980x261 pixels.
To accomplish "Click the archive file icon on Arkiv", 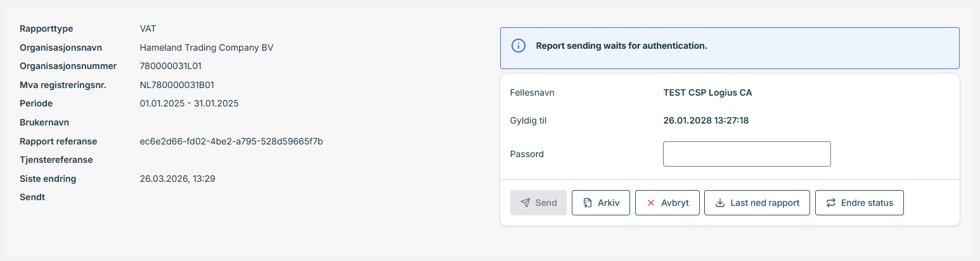I will 588,203.
